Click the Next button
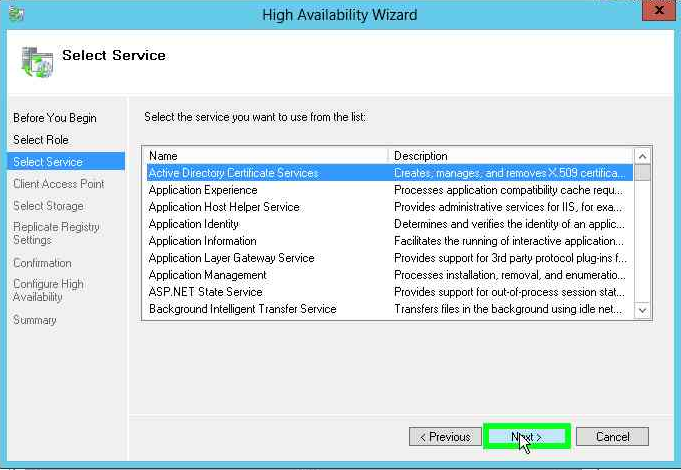The height and width of the screenshot is (470, 681). (526, 437)
